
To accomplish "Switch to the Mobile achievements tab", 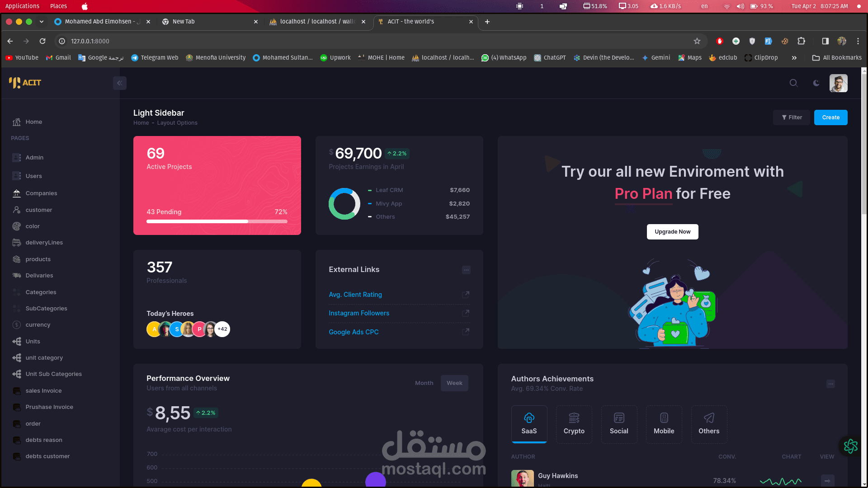I will 664,424.
